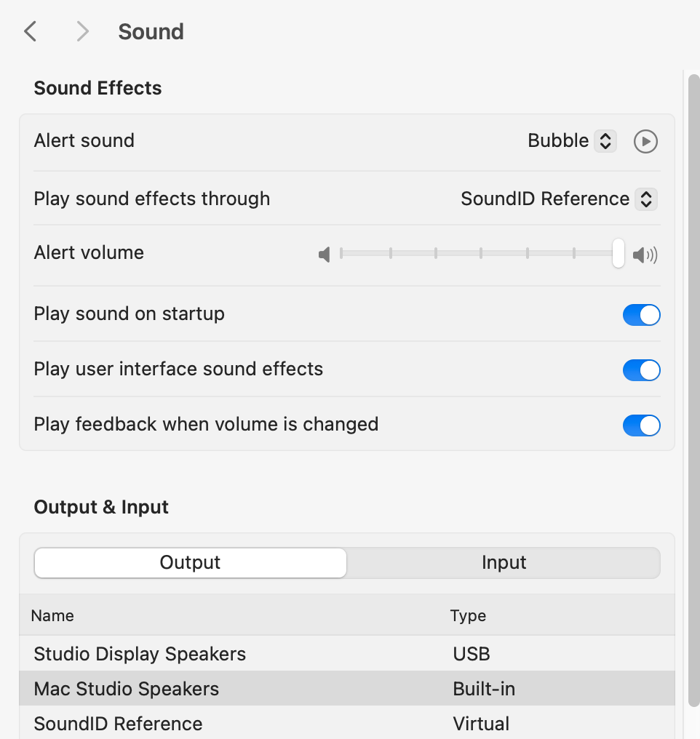Click the Type column header
This screenshot has width=700, height=739.
pos(468,616)
